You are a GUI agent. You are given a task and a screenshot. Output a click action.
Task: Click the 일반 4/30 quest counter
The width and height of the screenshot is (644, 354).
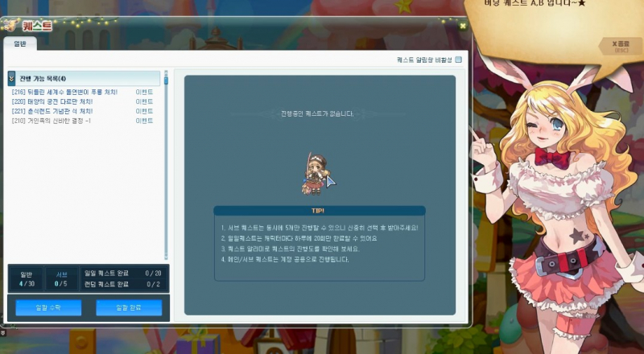[26, 278]
